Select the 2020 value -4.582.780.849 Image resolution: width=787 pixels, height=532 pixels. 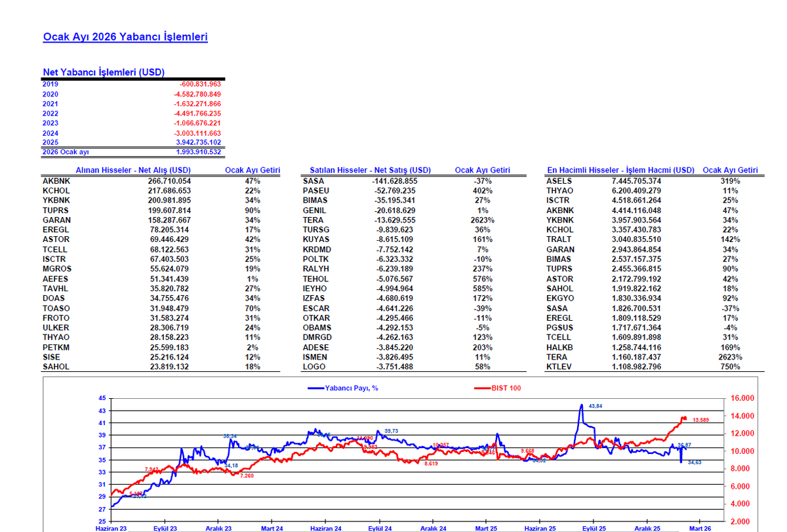point(197,94)
